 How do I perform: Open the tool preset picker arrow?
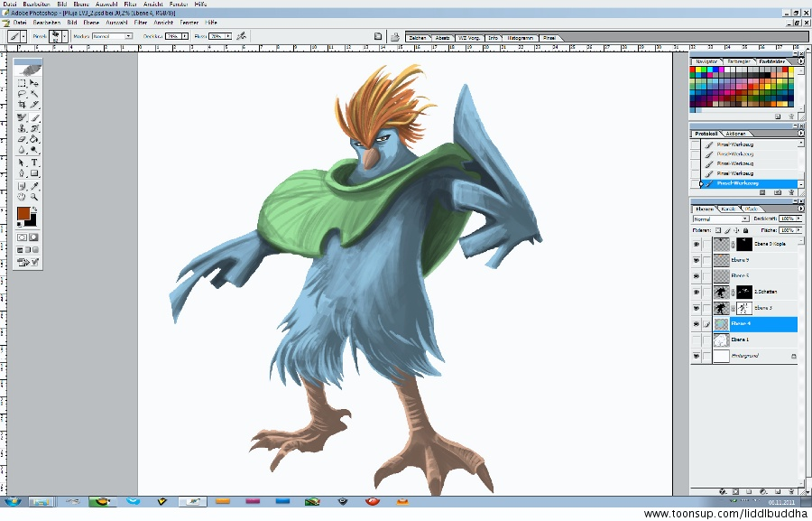pos(23,36)
